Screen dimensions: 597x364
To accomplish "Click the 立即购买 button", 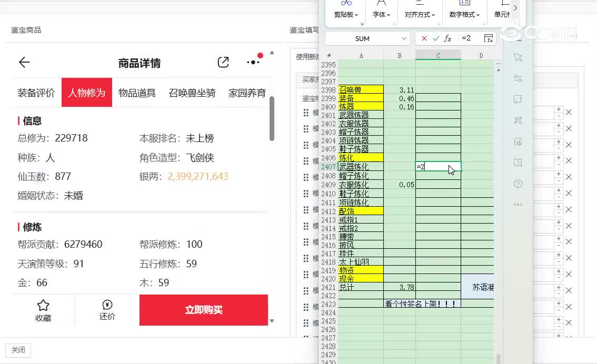I will [204, 310].
